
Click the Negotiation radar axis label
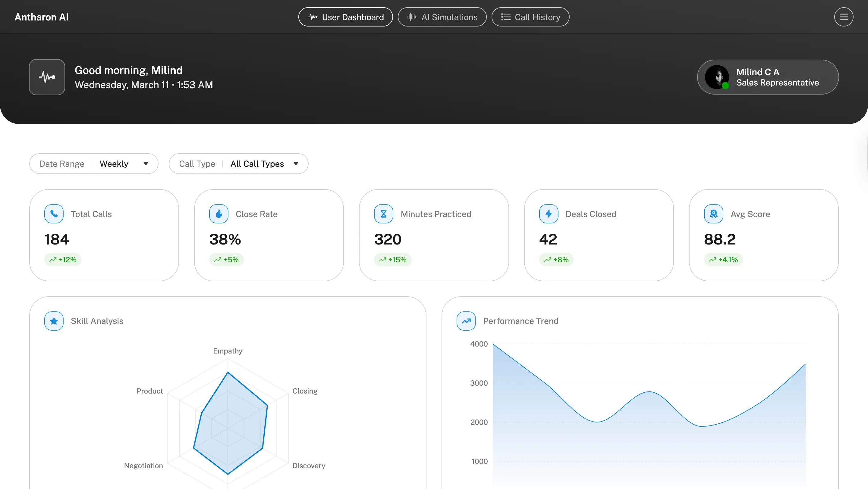pos(143,466)
